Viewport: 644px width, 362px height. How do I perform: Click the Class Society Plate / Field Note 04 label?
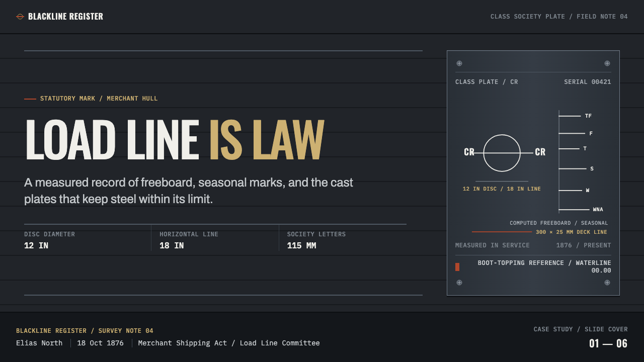(x=559, y=17)
